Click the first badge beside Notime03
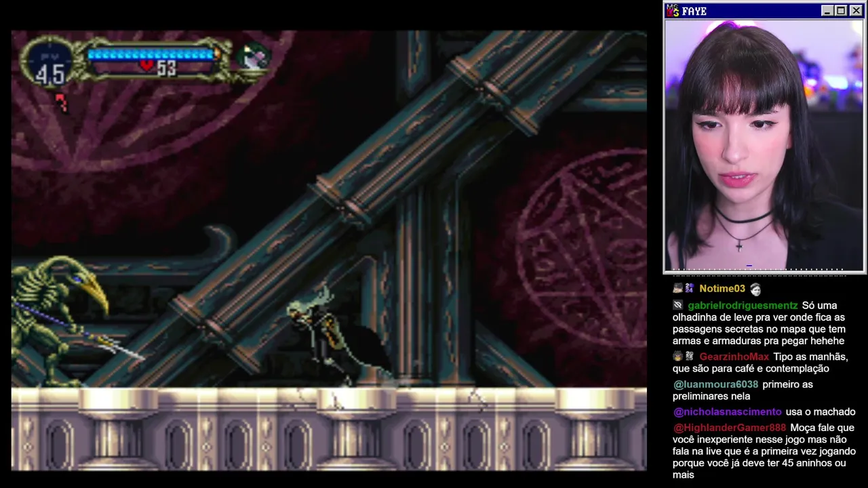Image resolution: width=868 pixels, height=488 pixels. [x=677, y=289]
